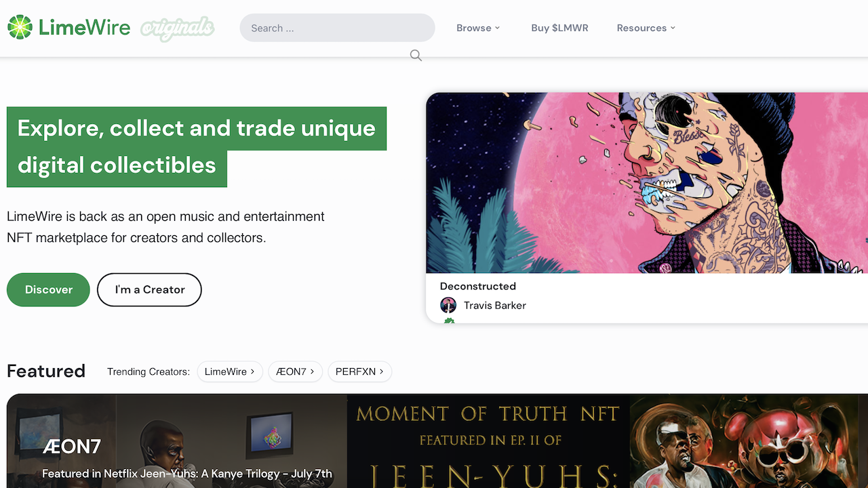Open the Browse dropdown menu
The image size is (868, 488).
coord(478,28)
